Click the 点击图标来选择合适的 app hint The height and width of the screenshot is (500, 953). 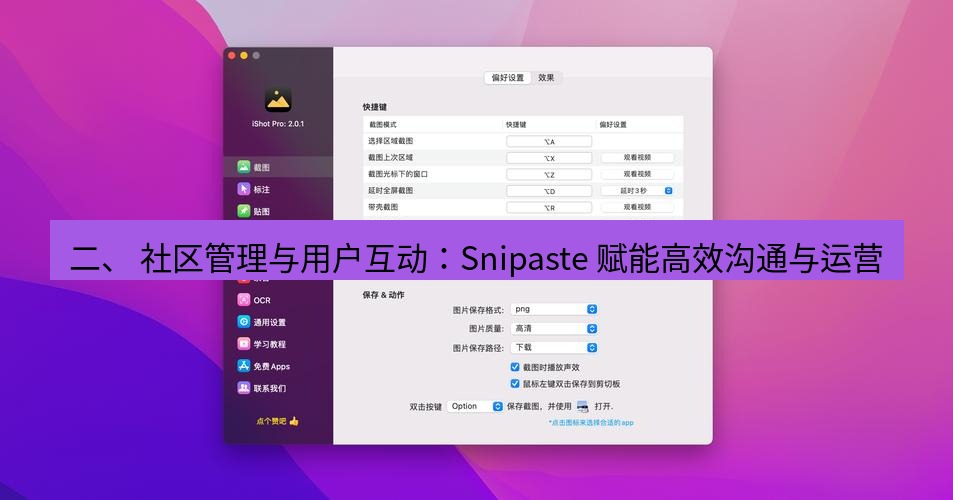click(591, 422)
